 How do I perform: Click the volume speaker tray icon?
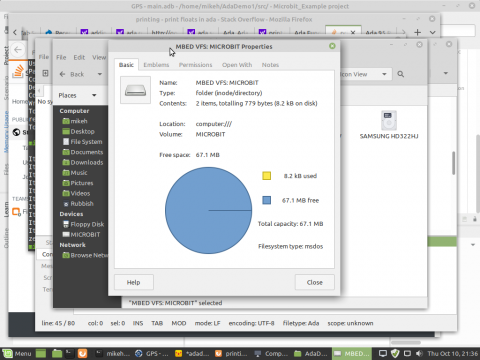tap(419, 353)
